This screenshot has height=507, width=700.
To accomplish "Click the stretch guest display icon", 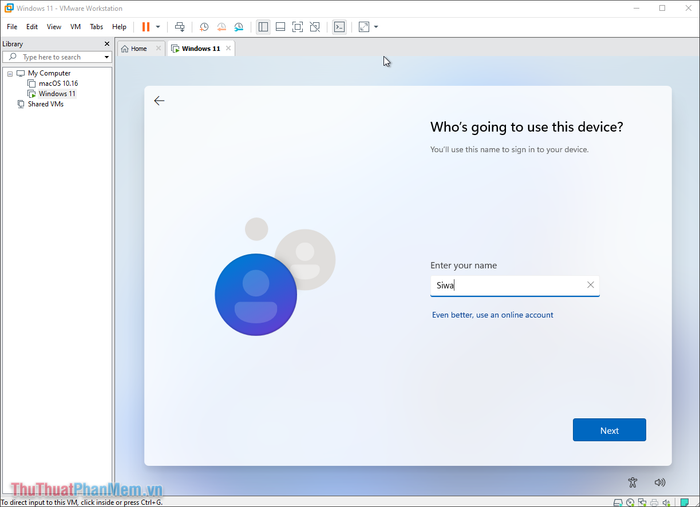I will coord(364,27).
